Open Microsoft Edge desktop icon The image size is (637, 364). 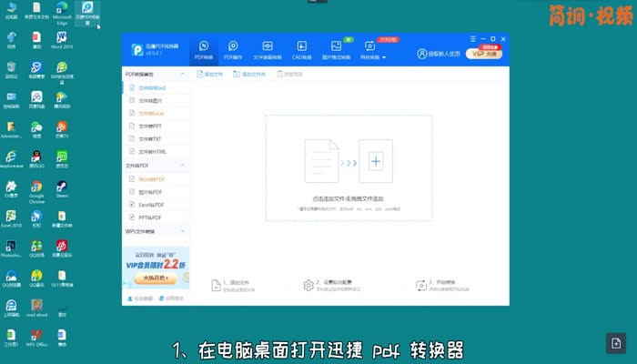(x=62, y=13)
